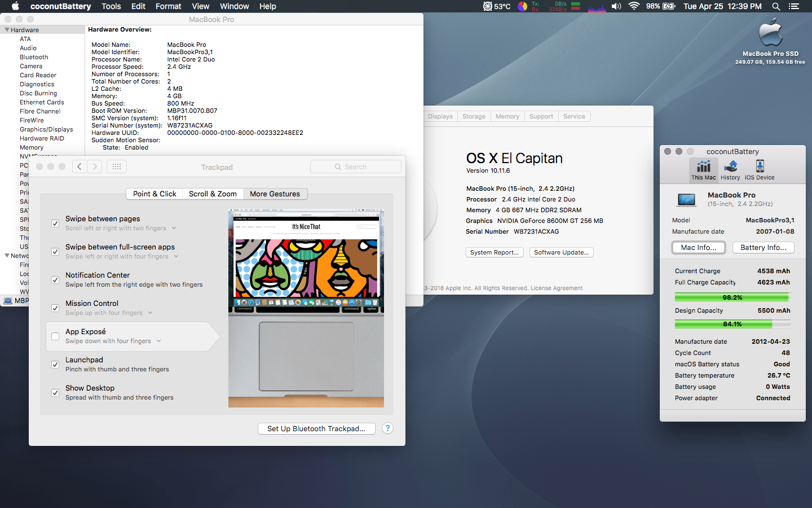Viewport: 812px width, 508px height.
Task: Click the Wi-Fi status icon
Action: click(634, 6)
